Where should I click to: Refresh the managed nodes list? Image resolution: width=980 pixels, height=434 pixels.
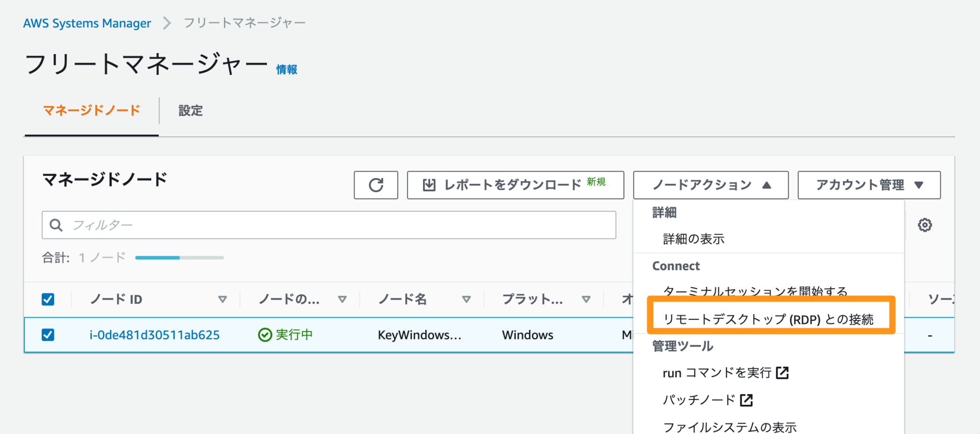tap(376, 185)
